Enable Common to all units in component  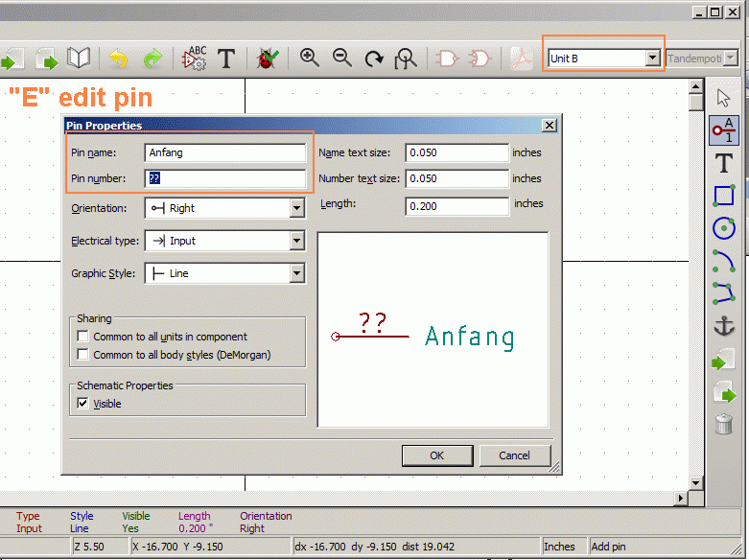[83, 337]
